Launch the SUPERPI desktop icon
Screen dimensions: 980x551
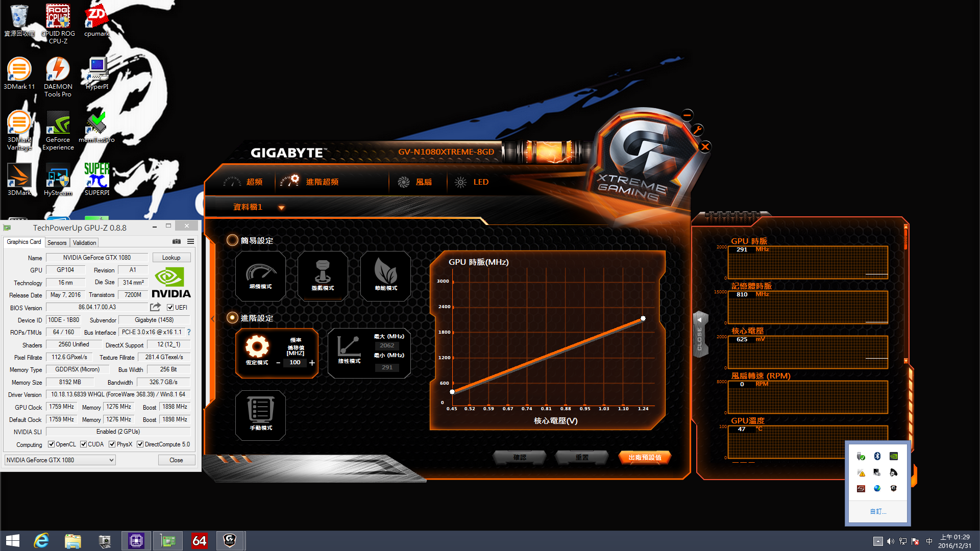tap(97, 180)
